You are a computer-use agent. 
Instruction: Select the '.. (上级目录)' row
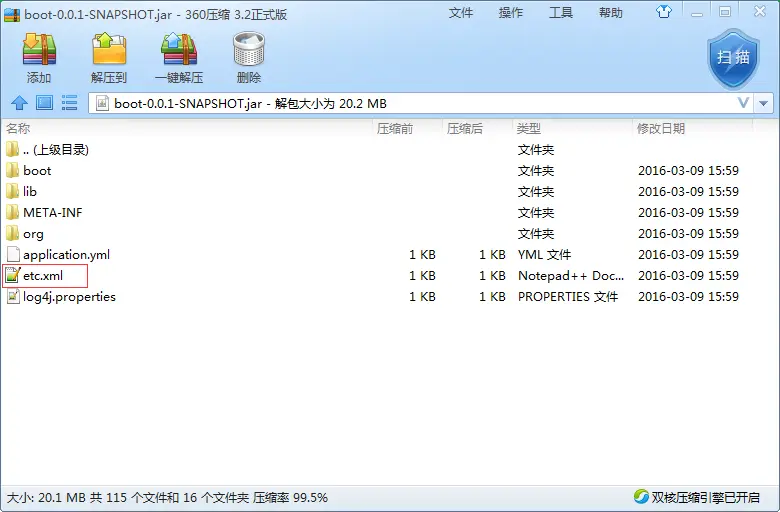[378, 150]
